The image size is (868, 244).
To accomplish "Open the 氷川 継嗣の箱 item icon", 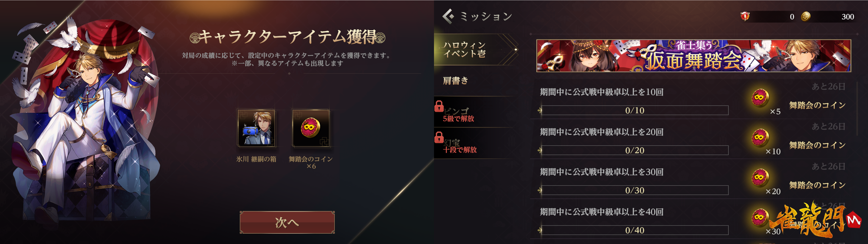I will pos(256,128).
